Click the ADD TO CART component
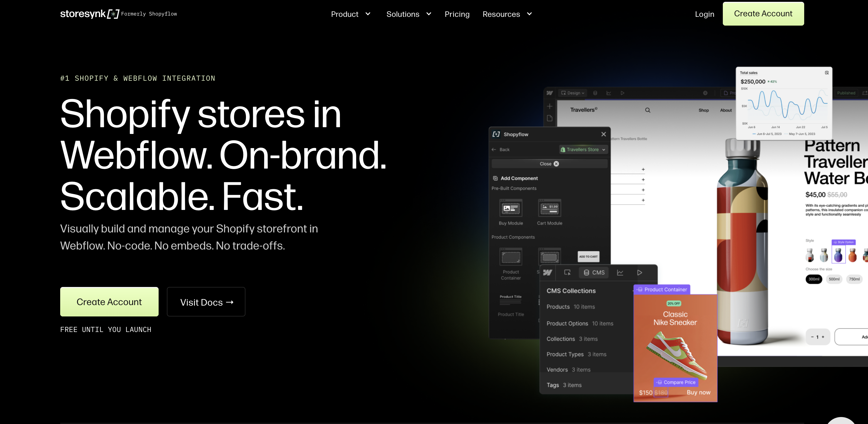 tap(588, 257)
